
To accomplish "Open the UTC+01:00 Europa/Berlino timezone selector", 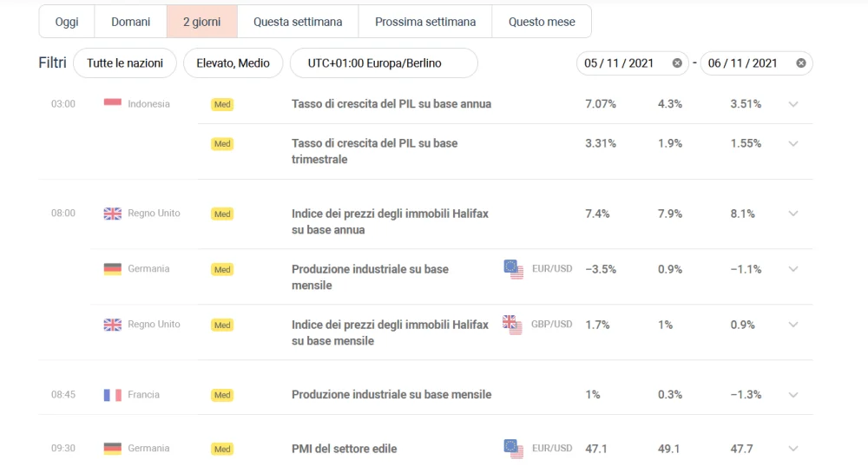I will [384, 63].
